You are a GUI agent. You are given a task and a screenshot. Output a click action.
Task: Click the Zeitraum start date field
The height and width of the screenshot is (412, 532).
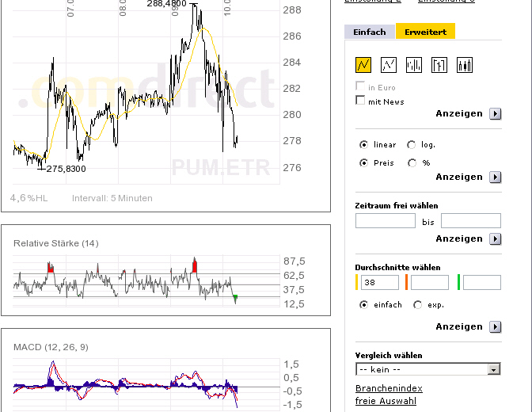pyautogui.click(x=386, y=221)
